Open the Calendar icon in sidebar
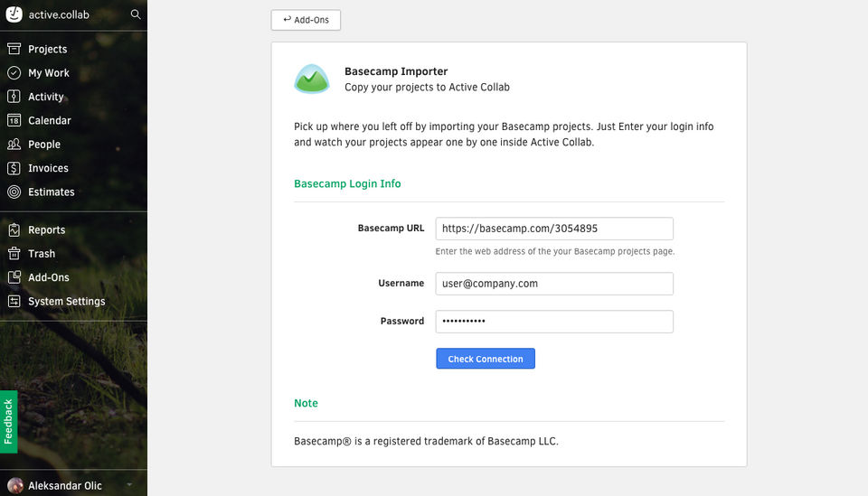 coord(14,120)
